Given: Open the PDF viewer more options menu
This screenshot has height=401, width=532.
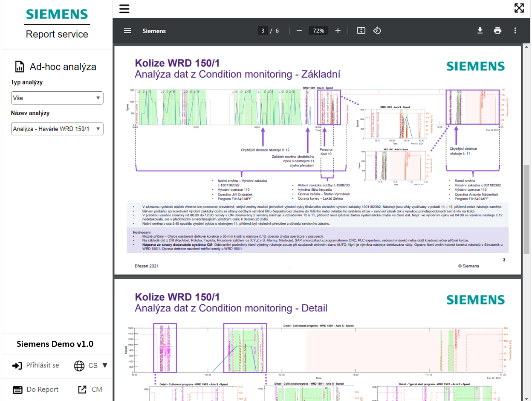Looking at the screenshot, I should (515, 30).
